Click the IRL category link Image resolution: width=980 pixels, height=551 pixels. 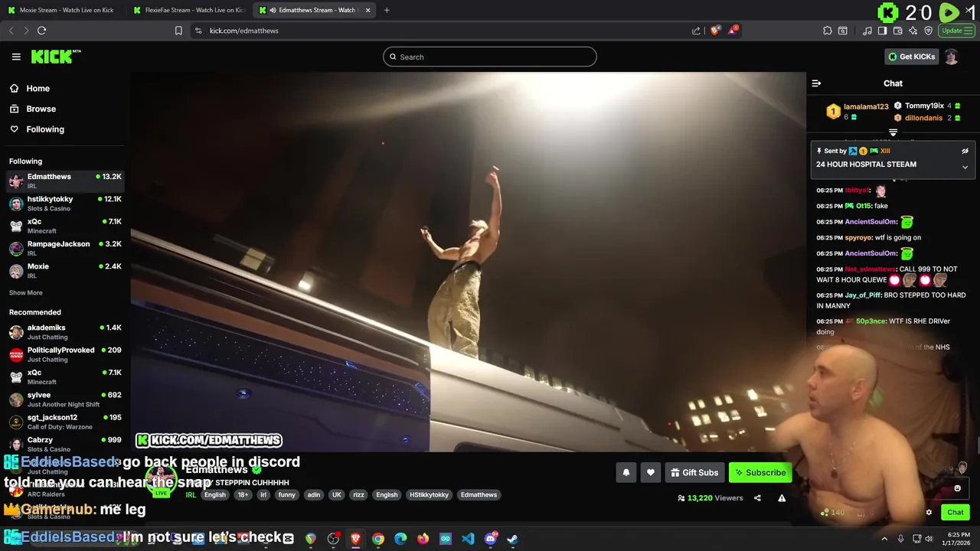pyautogui.click(x=191, y=495)
